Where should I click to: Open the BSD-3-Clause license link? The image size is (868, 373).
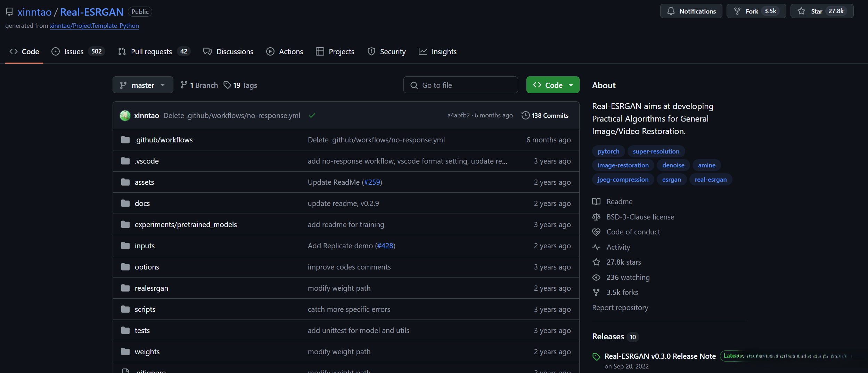tap(640, 217)
